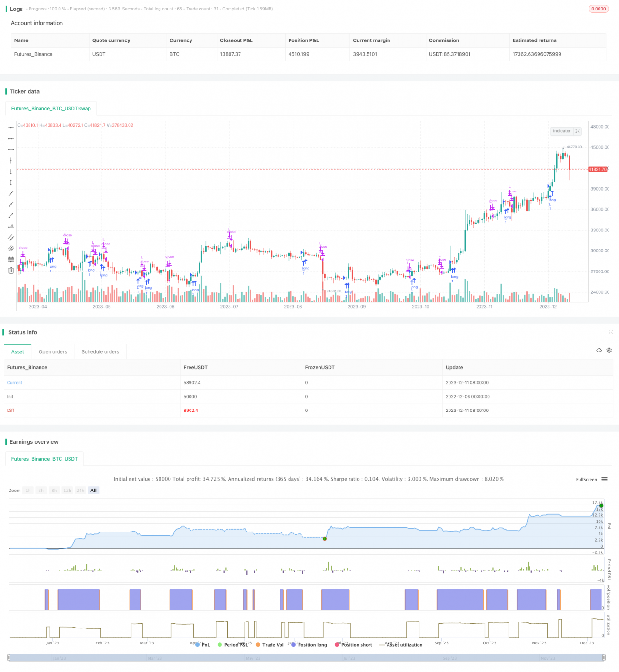
Task: Select the Futures_Binance_BTC_USDT:swap ticker tab
Action: pyautogui.click(x=51, y=109)
